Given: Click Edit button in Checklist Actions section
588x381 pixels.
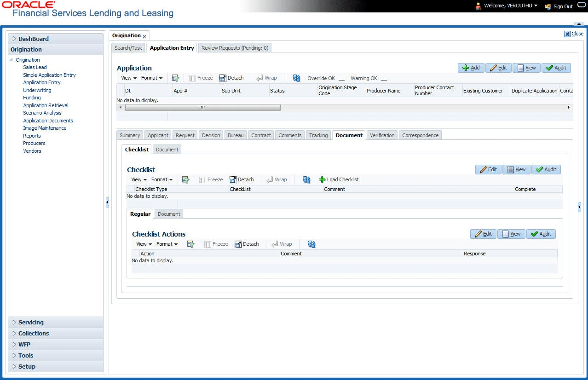Looking at the screenshot, I should click(x=483, y=234).
